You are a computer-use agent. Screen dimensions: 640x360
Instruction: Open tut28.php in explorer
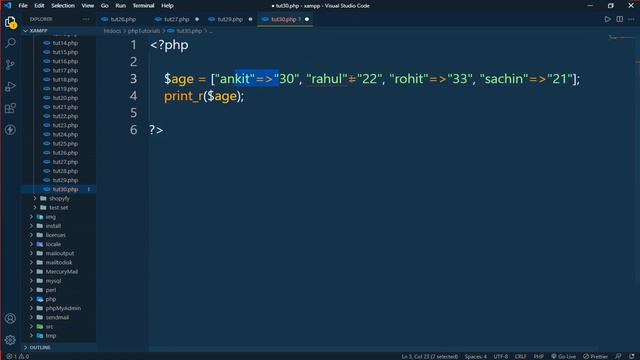65,171
